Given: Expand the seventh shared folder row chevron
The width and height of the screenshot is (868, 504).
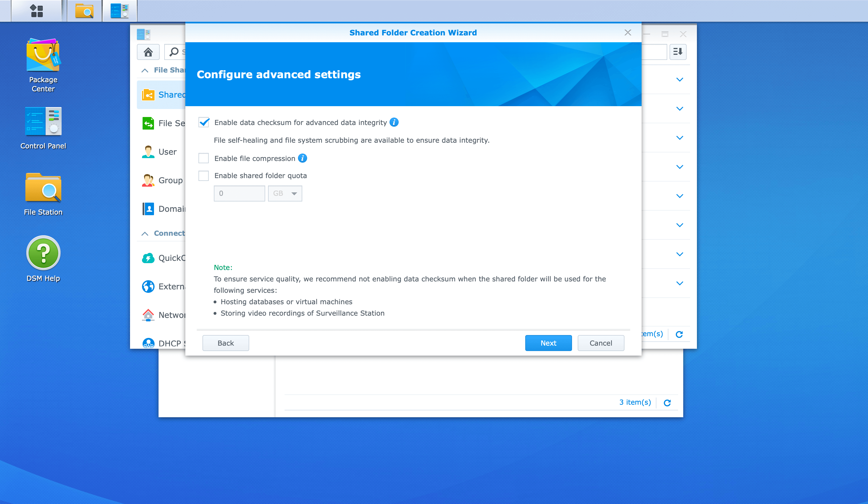Looking at the screenshot, I should [x=680, y=254].
